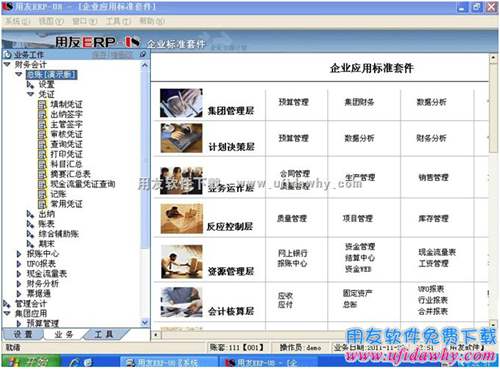Open the 工具 menu in menu bar

point(118,22)
